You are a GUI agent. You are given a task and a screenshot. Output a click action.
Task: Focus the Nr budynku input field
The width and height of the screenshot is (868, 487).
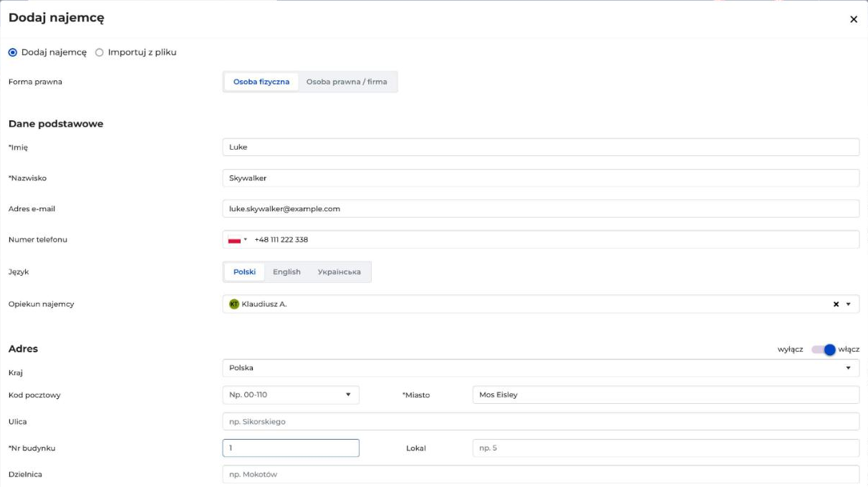coord(291,448)
